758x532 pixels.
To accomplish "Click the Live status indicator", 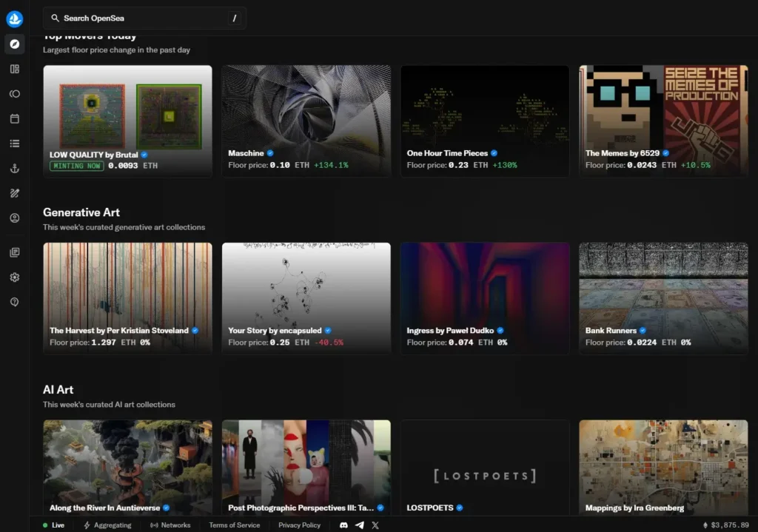I will click(x=53, y=525).
